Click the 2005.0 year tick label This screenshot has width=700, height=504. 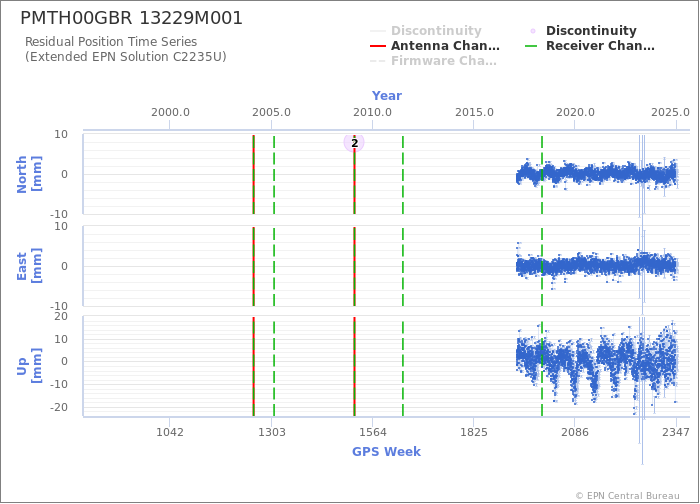tap(271, 112)
